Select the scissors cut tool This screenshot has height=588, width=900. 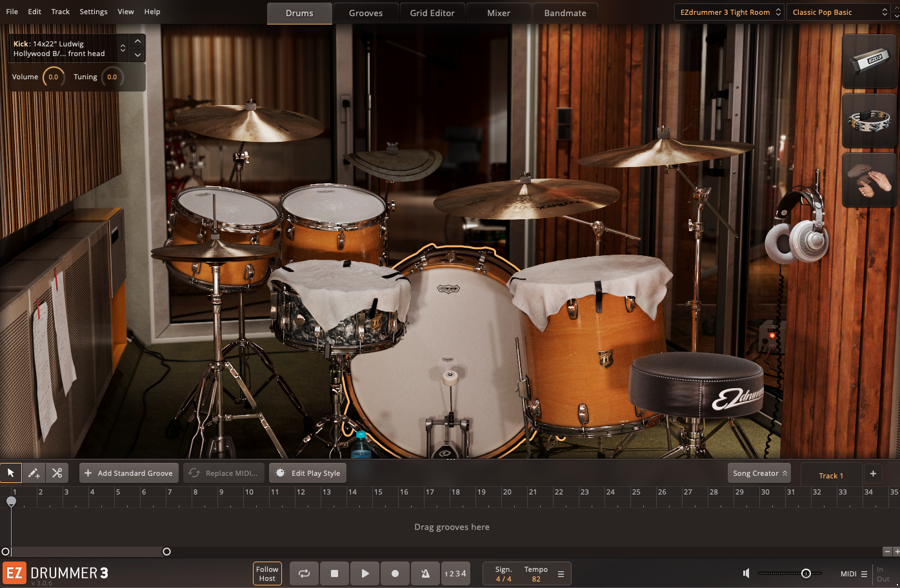(x=57, y=473)
